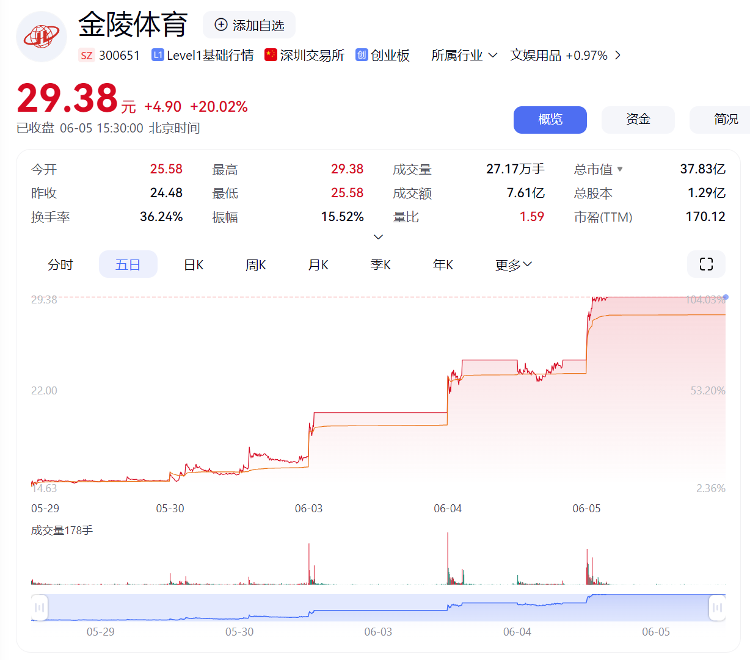Click the 量比 value 1.59
Screen dimensions: 750x660
click(x=532, y=217)
